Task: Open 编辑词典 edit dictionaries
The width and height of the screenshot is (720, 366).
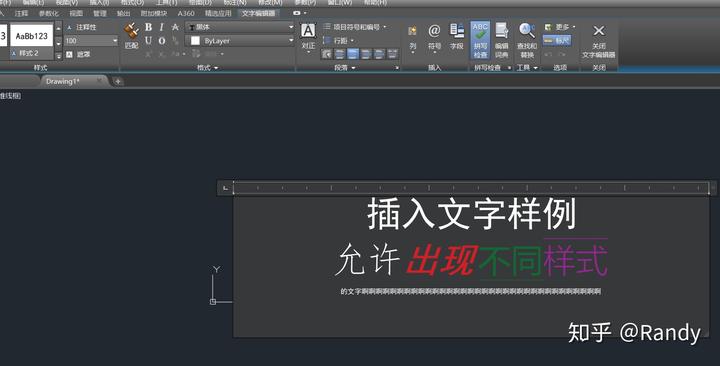Action: [501, 40]
